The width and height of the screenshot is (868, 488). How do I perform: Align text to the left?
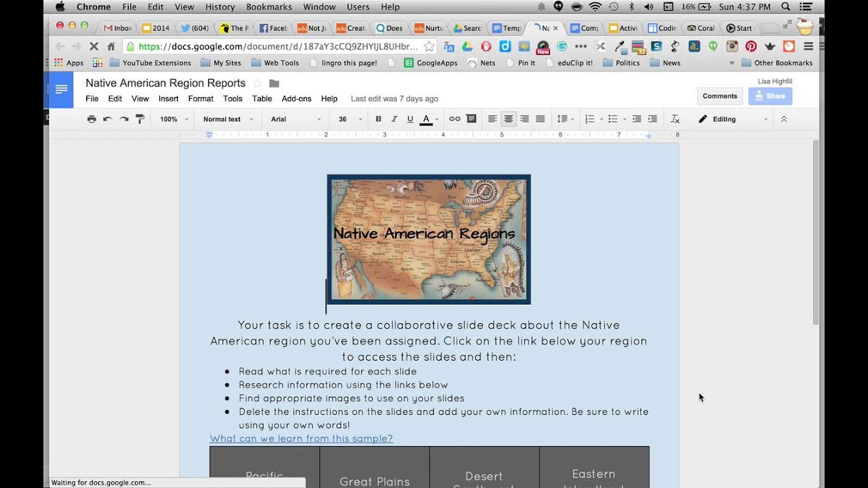(492, 119)
